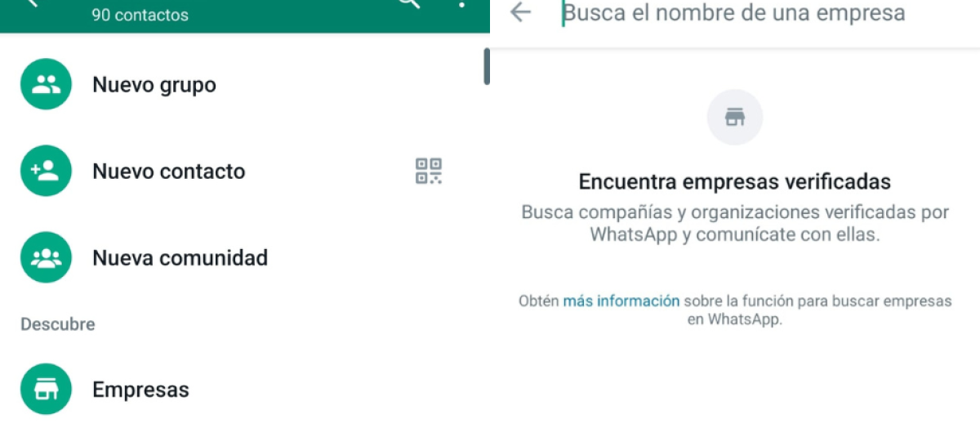The height and width of the screenshot is (437, 980).
Task: Open the Nuevo grupo option label
Action: [x=154, y=85]
